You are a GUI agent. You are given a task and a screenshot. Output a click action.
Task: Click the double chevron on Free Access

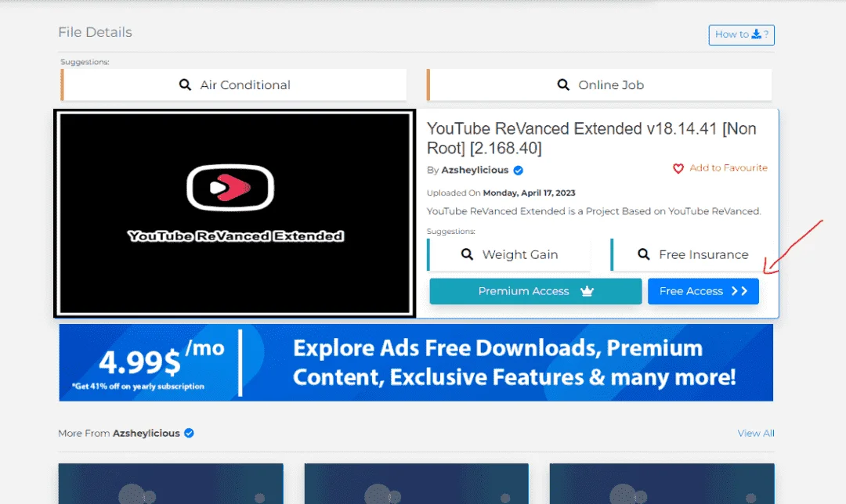tap(739, 291)
